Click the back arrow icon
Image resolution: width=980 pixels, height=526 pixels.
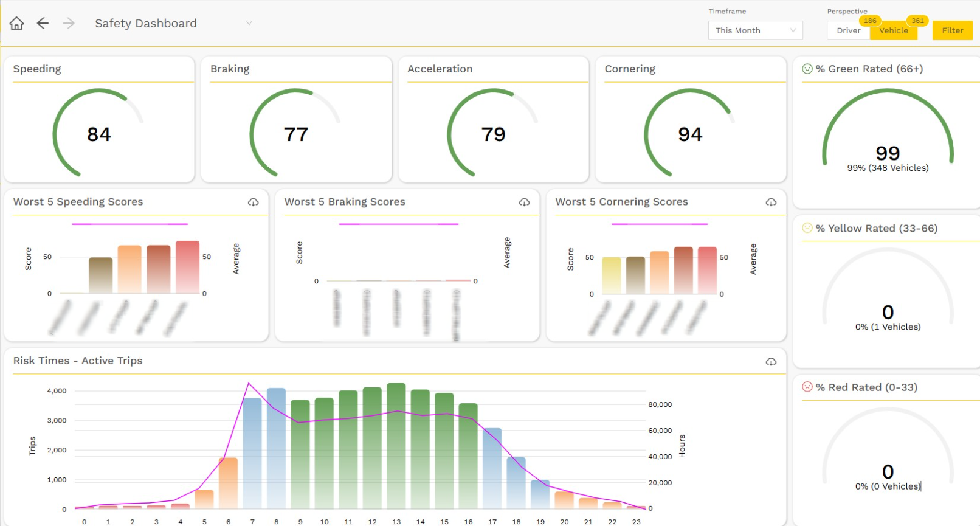click(43, 23)
